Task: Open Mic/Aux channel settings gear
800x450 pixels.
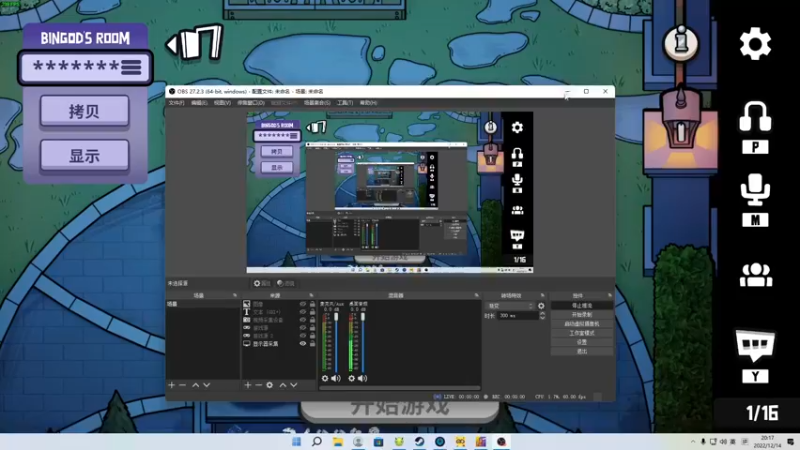Action: [325, 378]
